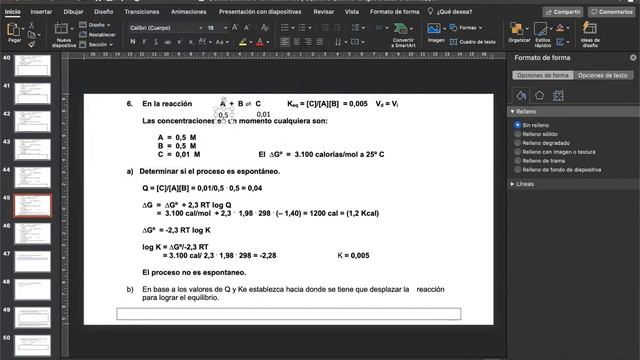
Task: Select the Relleno y línea bucket icon
Action: click(521, 96)
